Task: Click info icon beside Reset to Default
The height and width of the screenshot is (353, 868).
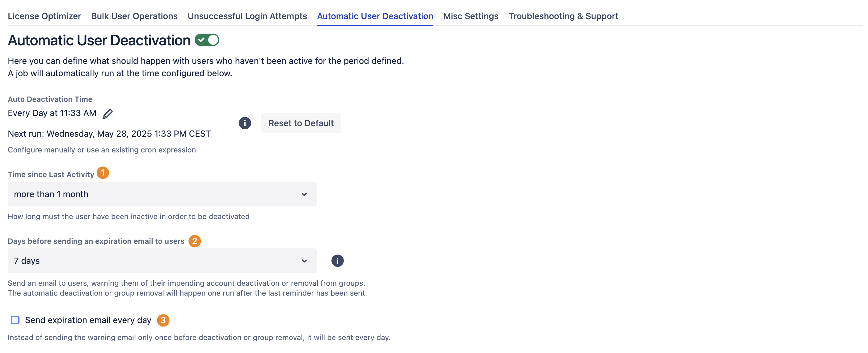Action: (245, 123)
